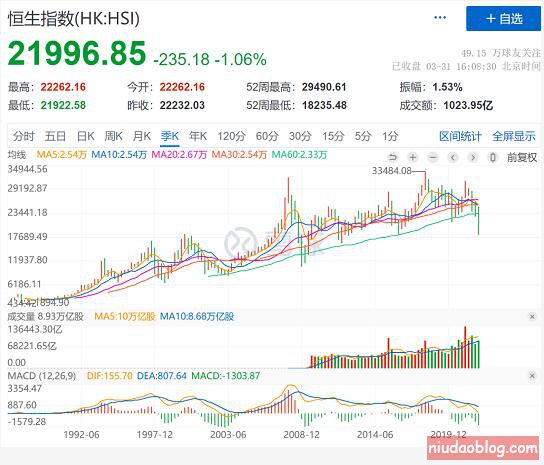
Task: Select the 季K tab
Action: click(170, 136)
